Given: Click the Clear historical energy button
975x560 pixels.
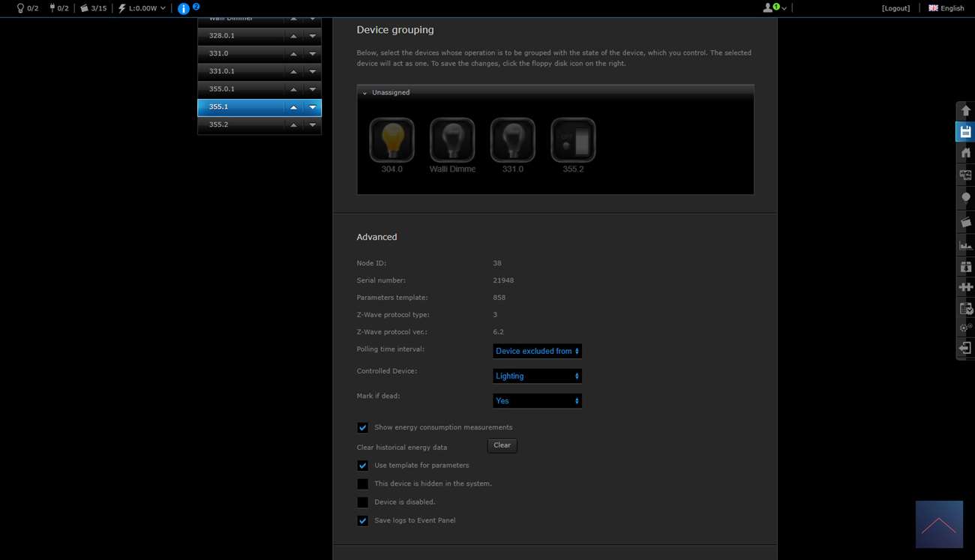Looking at the screenshot, I should coord(502,445).
